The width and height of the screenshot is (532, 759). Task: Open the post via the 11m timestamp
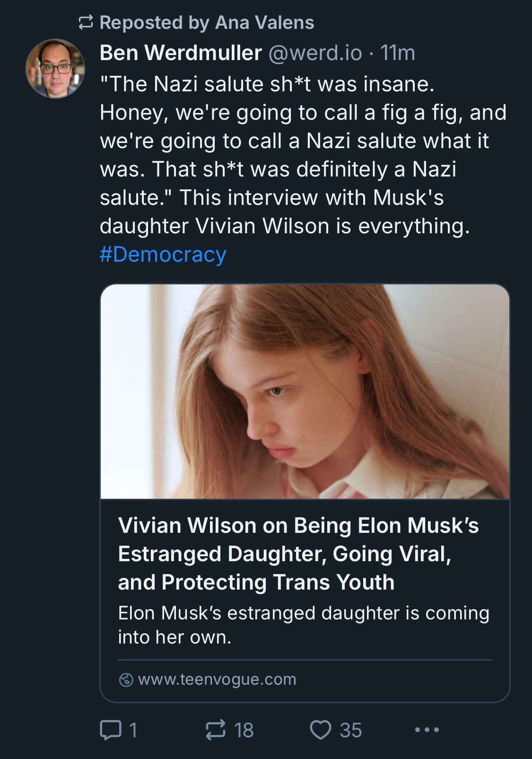point(398,53)
